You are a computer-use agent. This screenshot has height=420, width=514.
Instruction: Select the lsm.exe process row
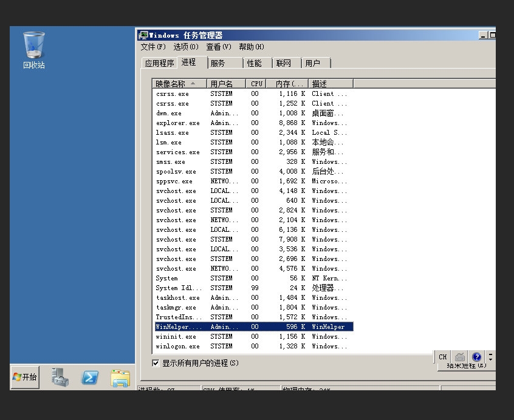click(254, 143)
